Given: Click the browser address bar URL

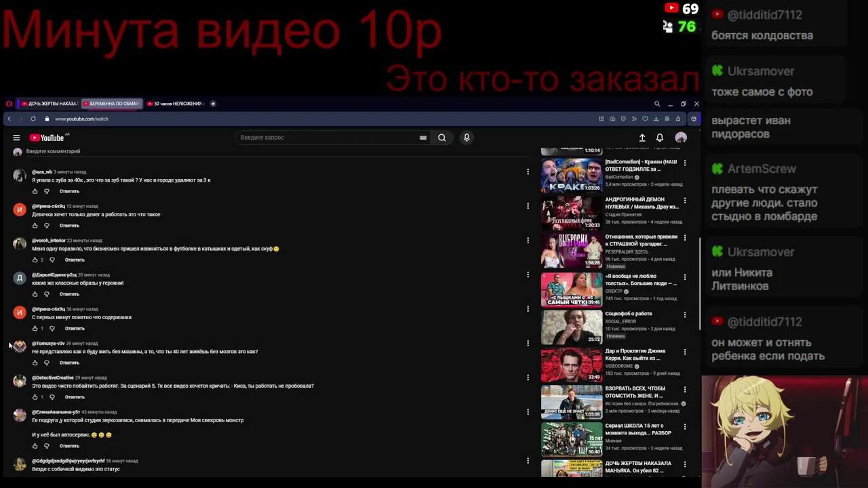Looking at the screenshot, I should click(81, 119).
